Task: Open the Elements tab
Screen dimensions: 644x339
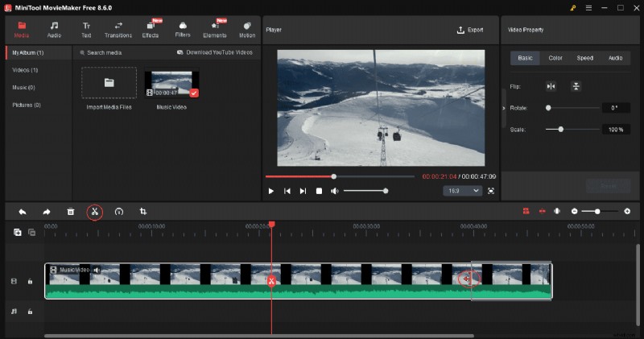Action: (215, 30)
